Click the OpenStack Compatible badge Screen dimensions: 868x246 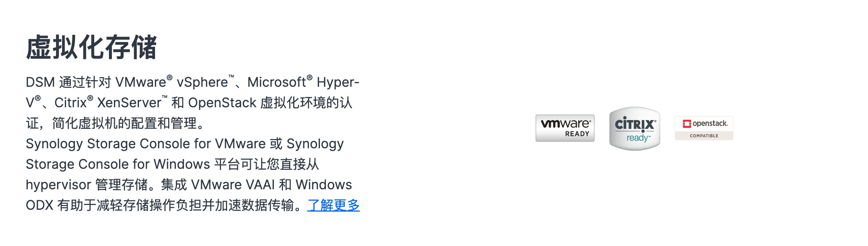(704, 128)
